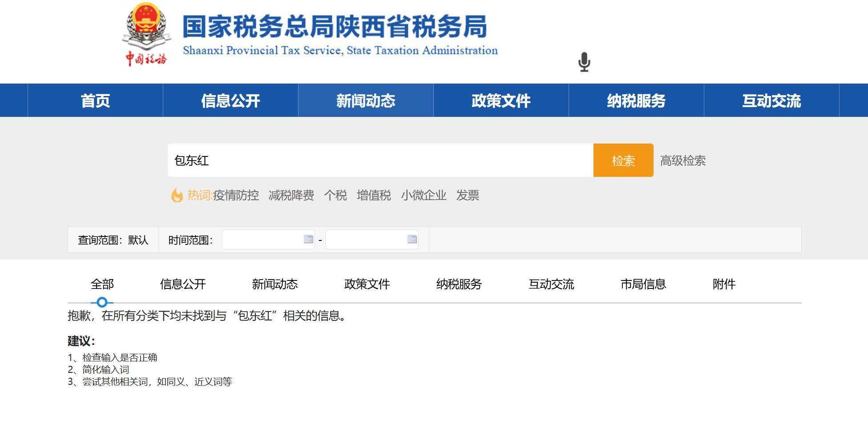
Task: Switch to the 政策文件 navigation tab
Action: tap(501, 101)
